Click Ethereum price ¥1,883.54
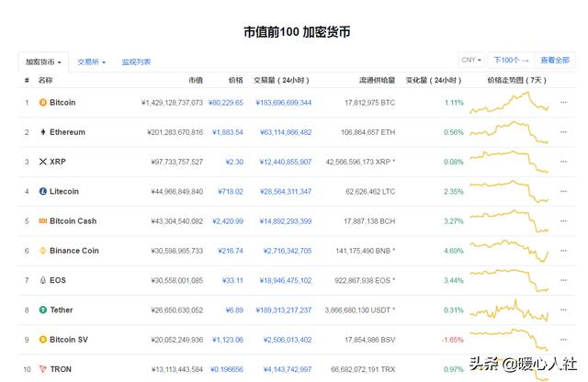 (228, 132)
